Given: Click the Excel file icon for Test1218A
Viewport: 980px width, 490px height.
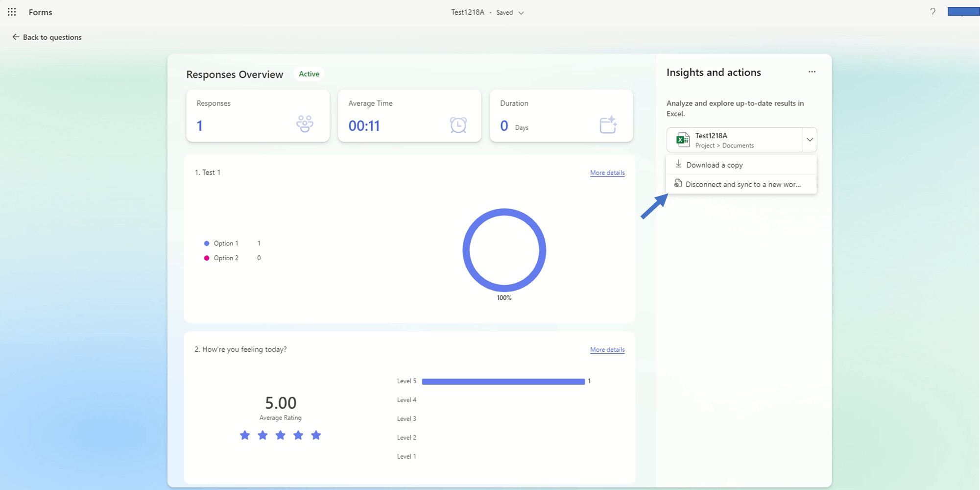Looking at the screenshot, I should pyautogui.click(x=682, y=140).
